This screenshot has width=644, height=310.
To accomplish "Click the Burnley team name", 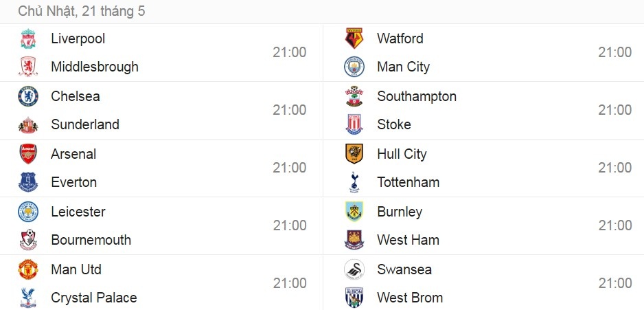I will click(400, 212).
